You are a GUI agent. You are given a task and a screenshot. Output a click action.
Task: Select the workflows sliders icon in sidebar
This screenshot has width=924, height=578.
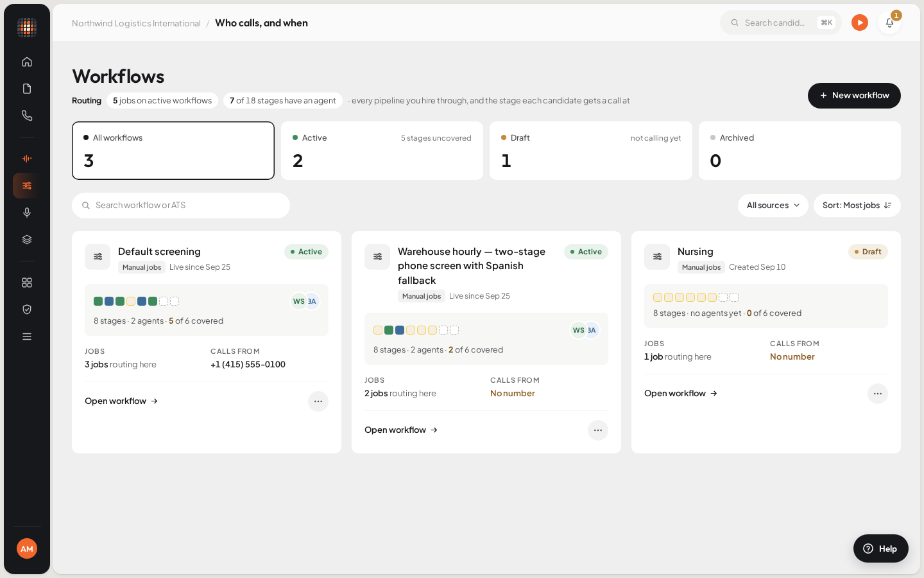27,186
